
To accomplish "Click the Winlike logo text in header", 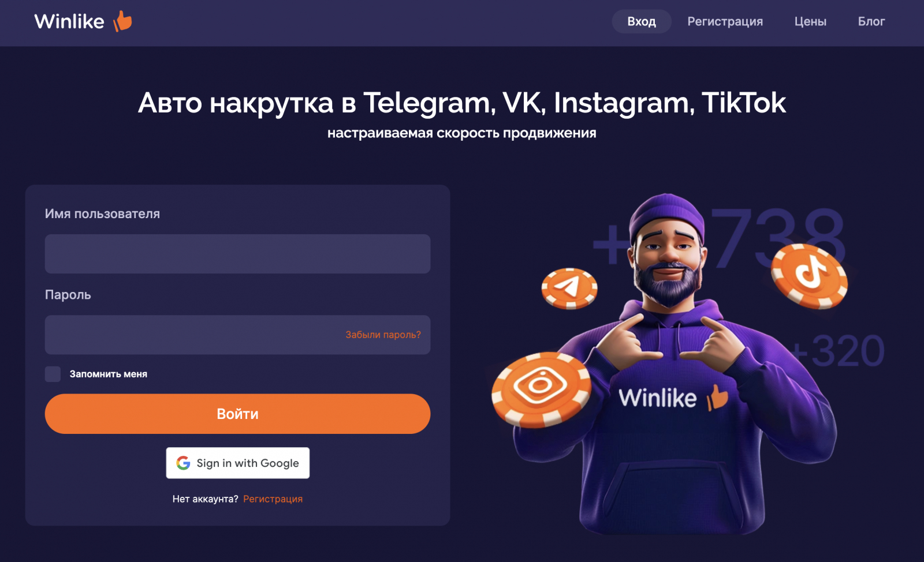I will pos(69,21).
